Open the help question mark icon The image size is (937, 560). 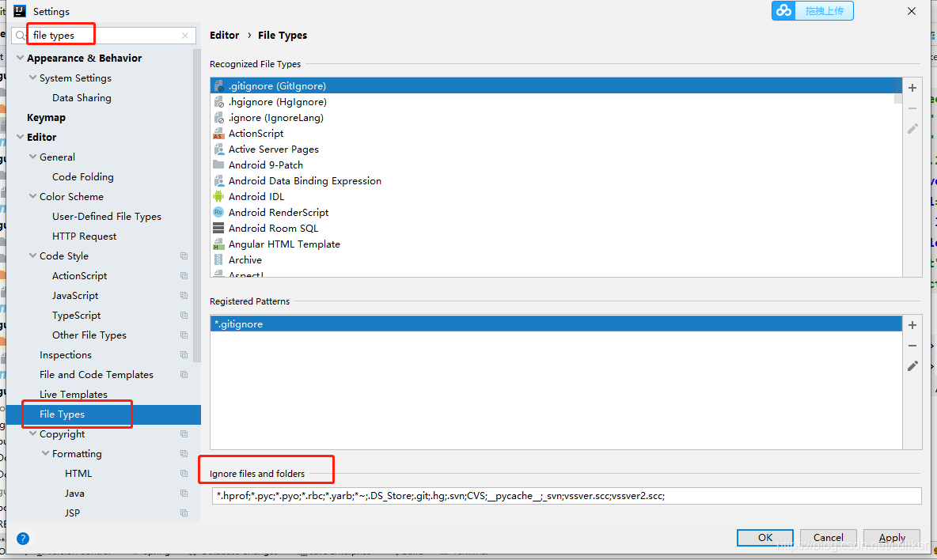23,539
